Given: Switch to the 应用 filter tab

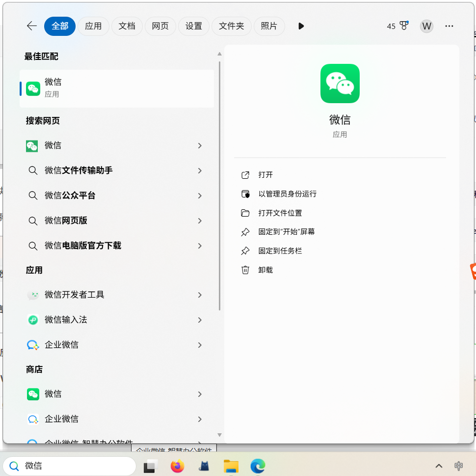Looking at the screenshot, I should pyautogui.click(x=93, y=26).
